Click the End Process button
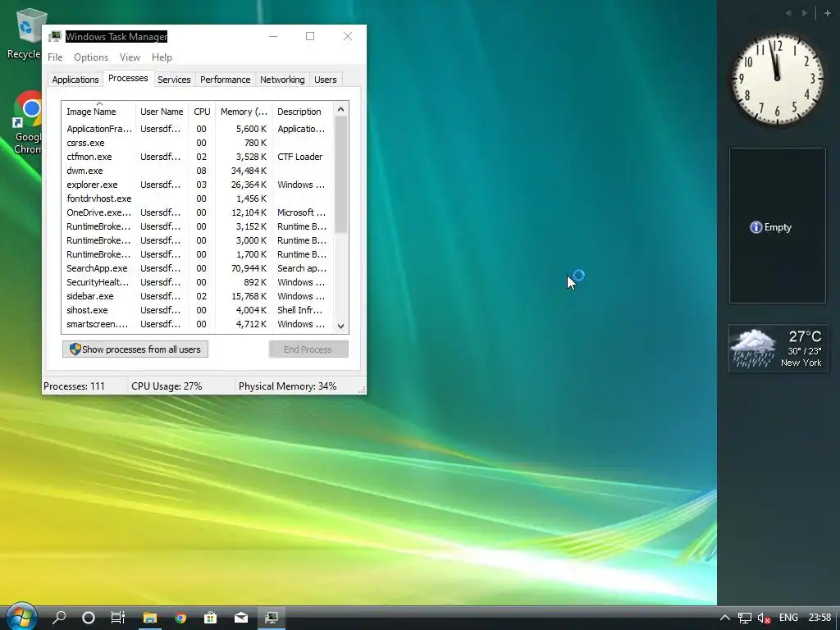The width and height of the screenshot is (840, 630). (x=308, y=349)
